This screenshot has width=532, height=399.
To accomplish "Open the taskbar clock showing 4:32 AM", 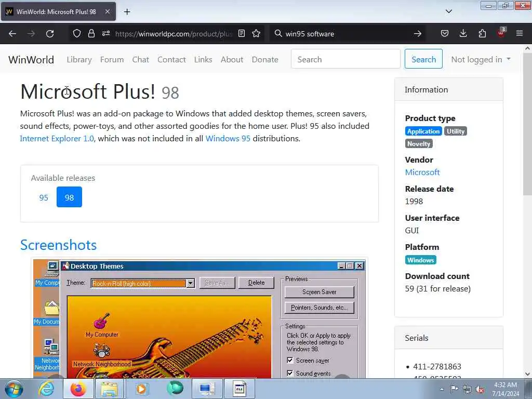I will 506,389.
